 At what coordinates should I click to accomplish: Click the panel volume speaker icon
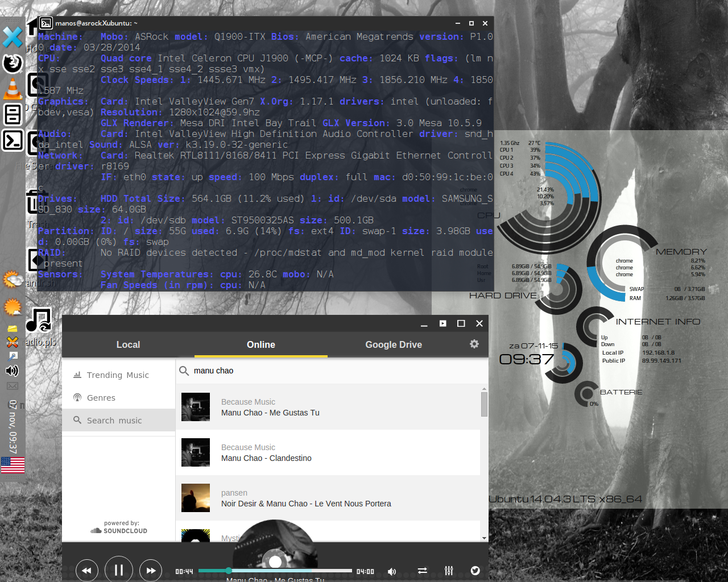click(x=12, y=371)
